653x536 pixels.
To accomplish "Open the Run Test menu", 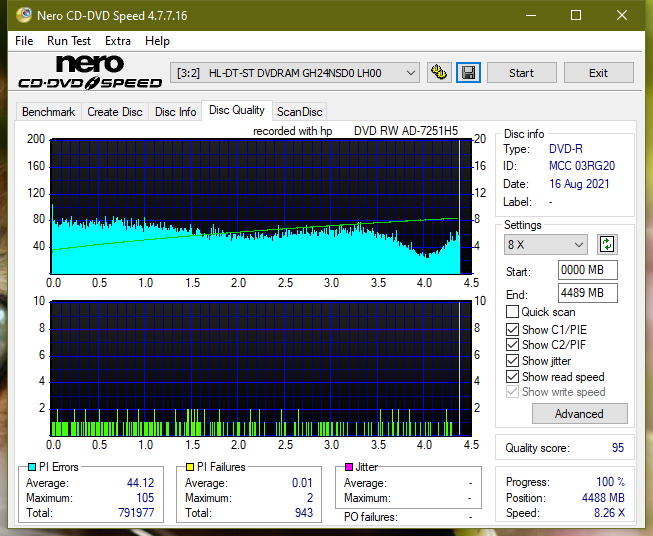I will click(x=69, y=41).
